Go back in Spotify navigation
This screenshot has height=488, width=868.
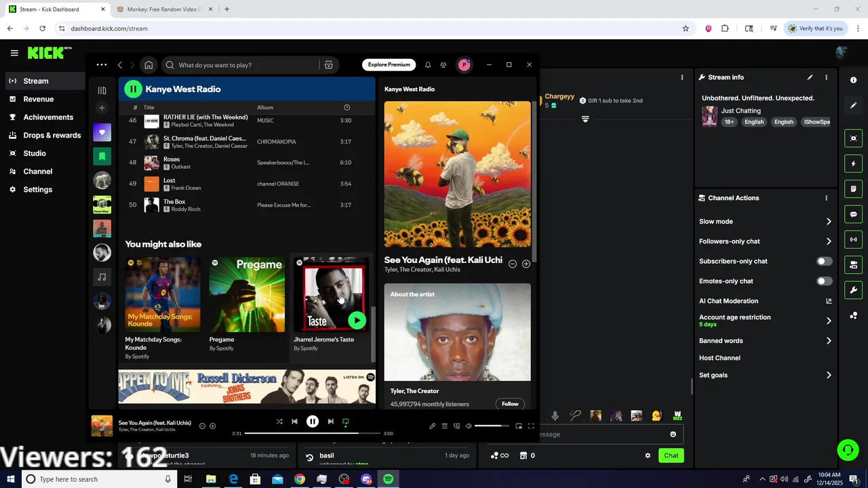point(120,65)
